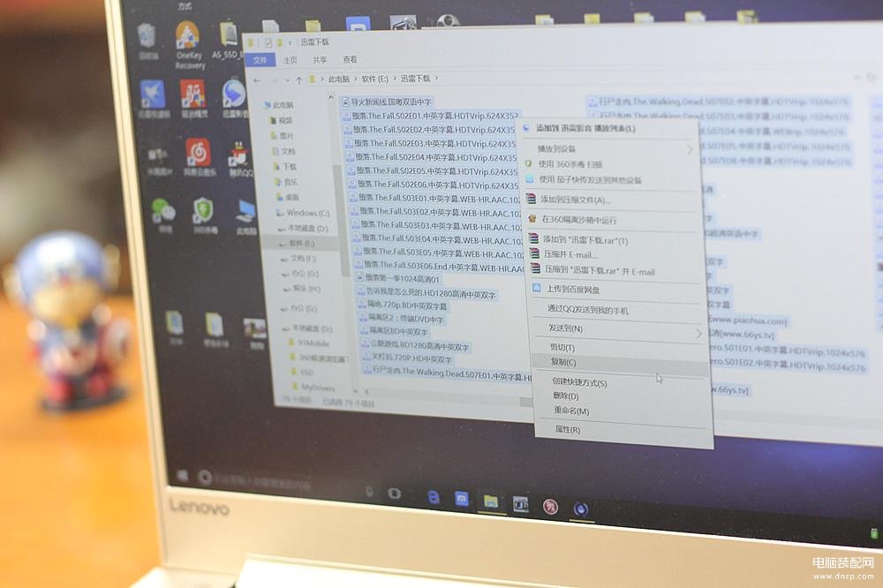
Task: Launch the 360 green shield desktop shortcut
Action: click(x=203, y=215)
